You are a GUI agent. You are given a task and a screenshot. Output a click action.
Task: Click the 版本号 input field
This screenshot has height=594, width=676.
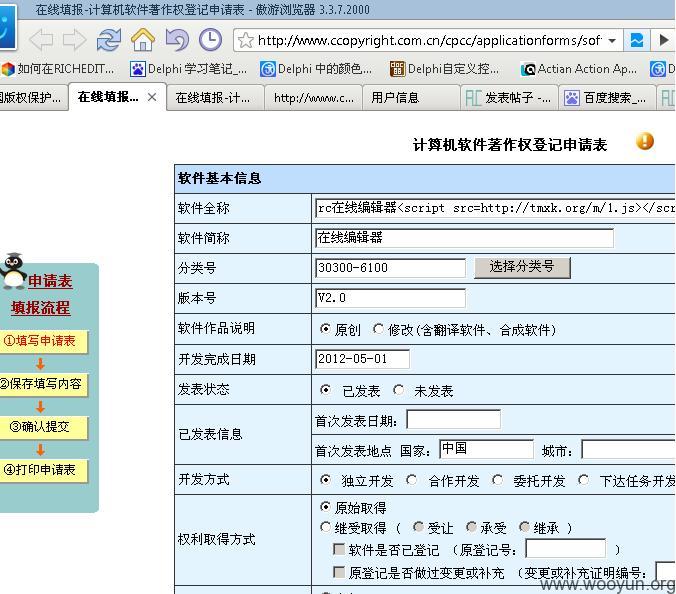(x=390, y=298)
